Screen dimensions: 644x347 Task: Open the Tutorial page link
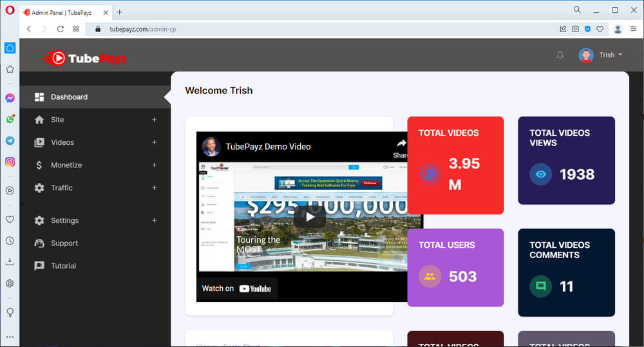pos(95,266)
